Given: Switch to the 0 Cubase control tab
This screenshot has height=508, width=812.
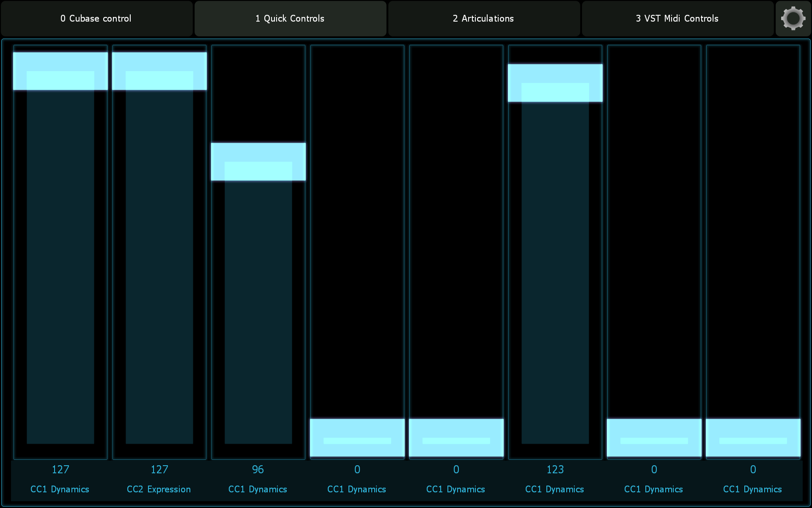Looking at the screenshot, I should point(96,19).
